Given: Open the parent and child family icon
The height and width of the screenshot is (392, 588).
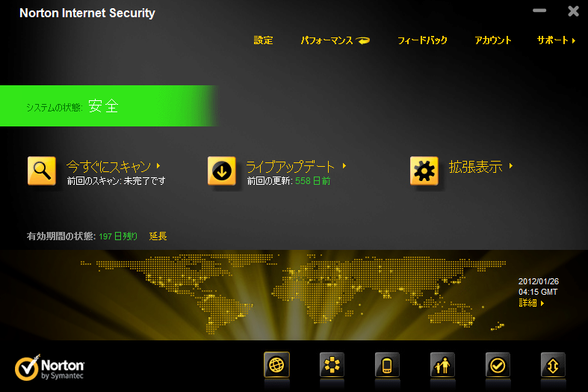Looking at the screenshot, I should [442, 364].
